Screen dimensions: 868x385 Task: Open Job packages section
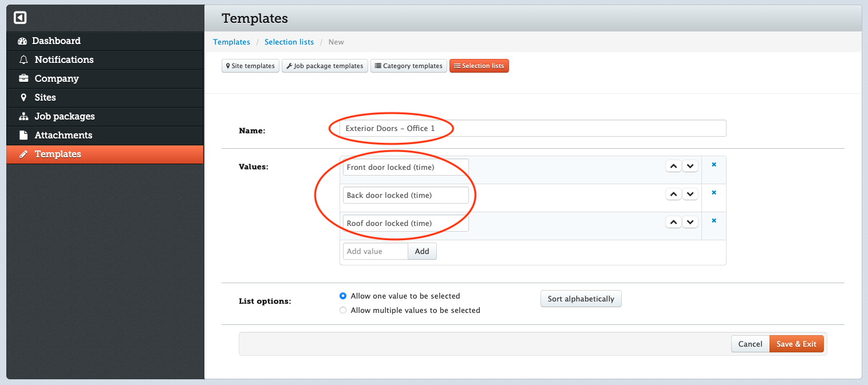(105, 117)
